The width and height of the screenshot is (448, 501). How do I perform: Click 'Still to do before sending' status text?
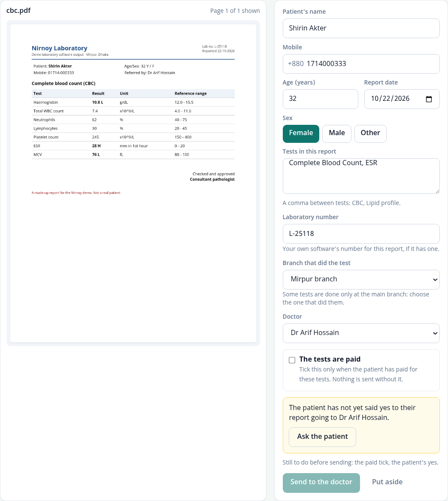click(360, 462)
